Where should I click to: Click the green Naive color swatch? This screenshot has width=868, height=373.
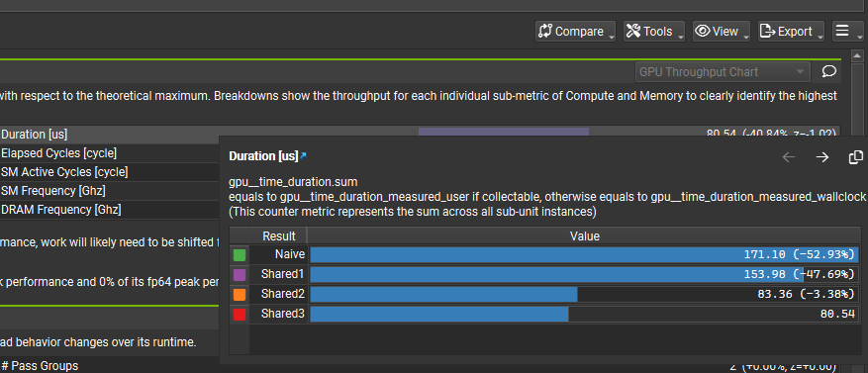pos(240,255)
